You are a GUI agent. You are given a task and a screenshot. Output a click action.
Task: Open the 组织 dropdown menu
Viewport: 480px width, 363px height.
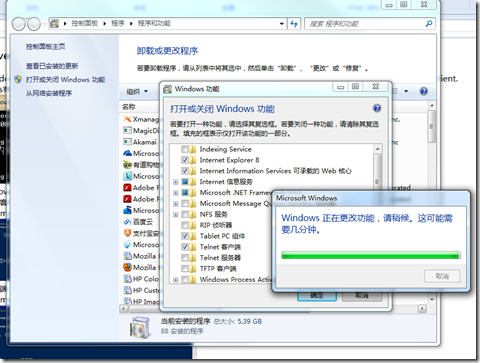(137, 91)
